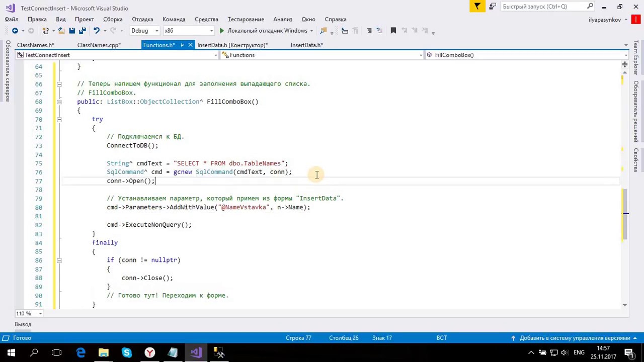The image size is (644, 362).
Task: Click the ВСТ insert mode status indicator
Action: pyautogui.click(x=441, y=338)
